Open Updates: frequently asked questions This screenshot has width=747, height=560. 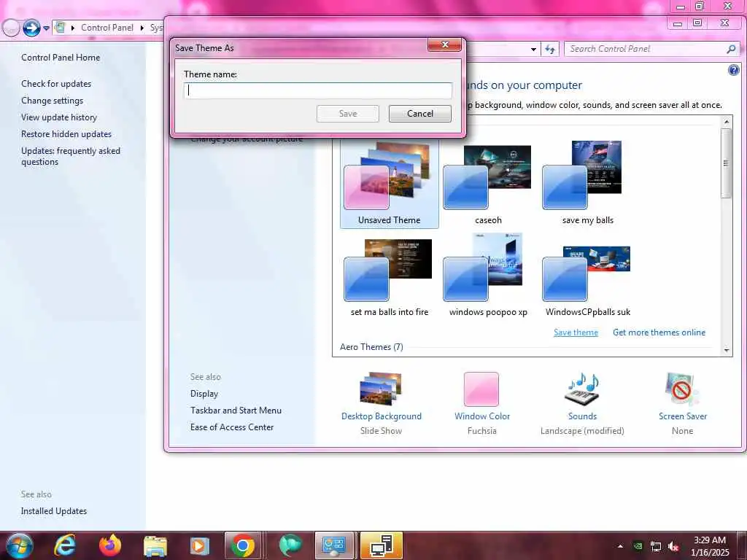(71, 156)
